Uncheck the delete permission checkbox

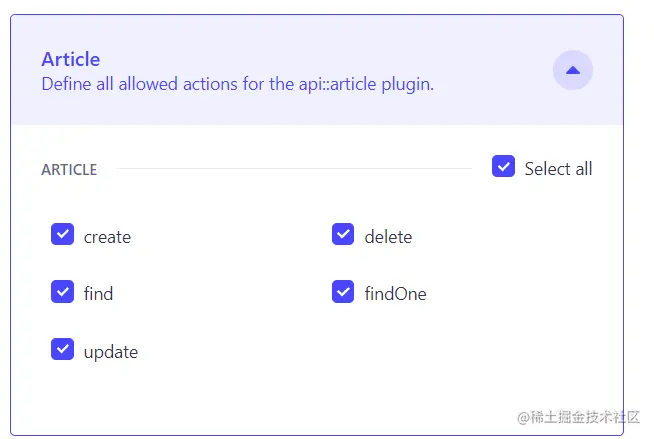[x=343, y=235]
